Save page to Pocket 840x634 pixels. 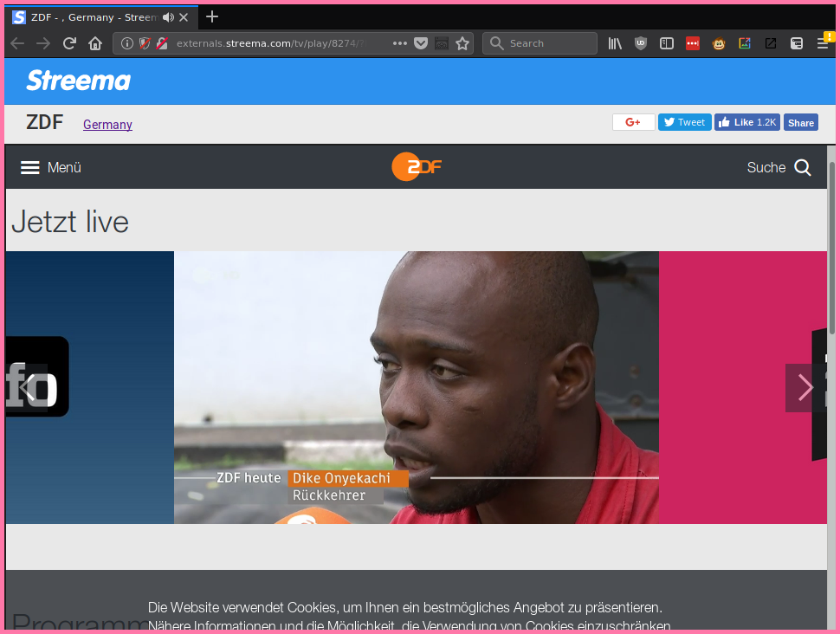[x=421, y=43]
